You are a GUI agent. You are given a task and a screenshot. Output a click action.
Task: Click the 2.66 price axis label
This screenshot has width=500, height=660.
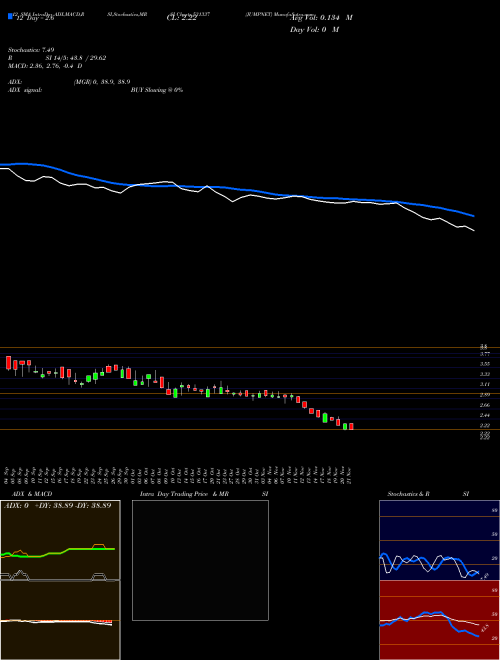tap(485, 405)
